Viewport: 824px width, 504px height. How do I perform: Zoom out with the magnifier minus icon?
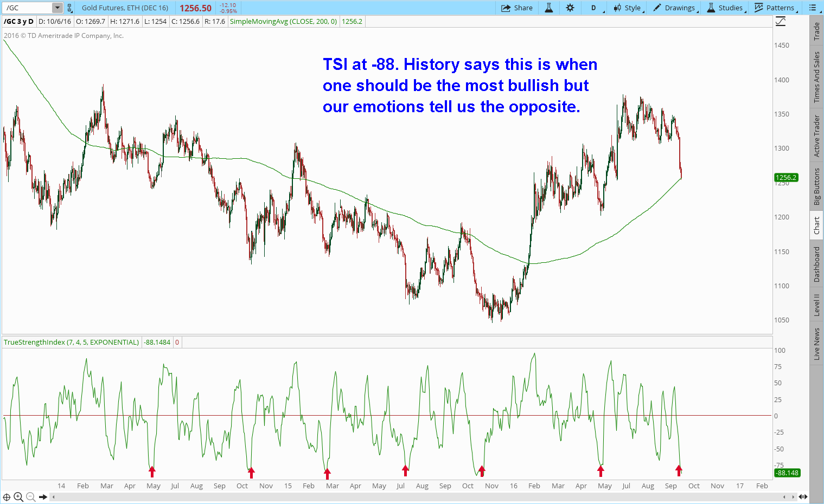tap(30, 497)
